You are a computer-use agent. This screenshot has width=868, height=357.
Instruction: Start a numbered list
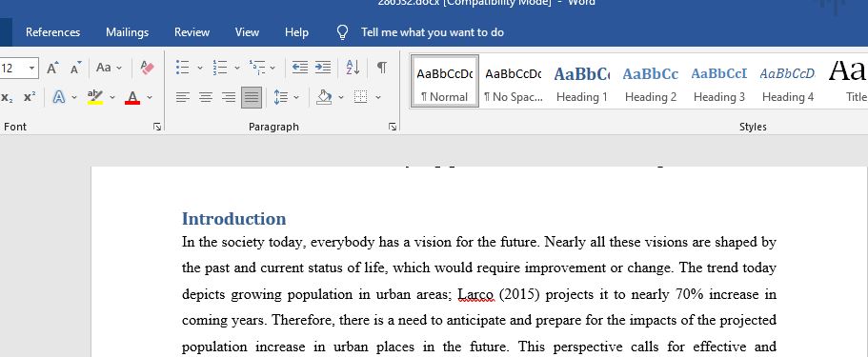(x=220, y=69)
